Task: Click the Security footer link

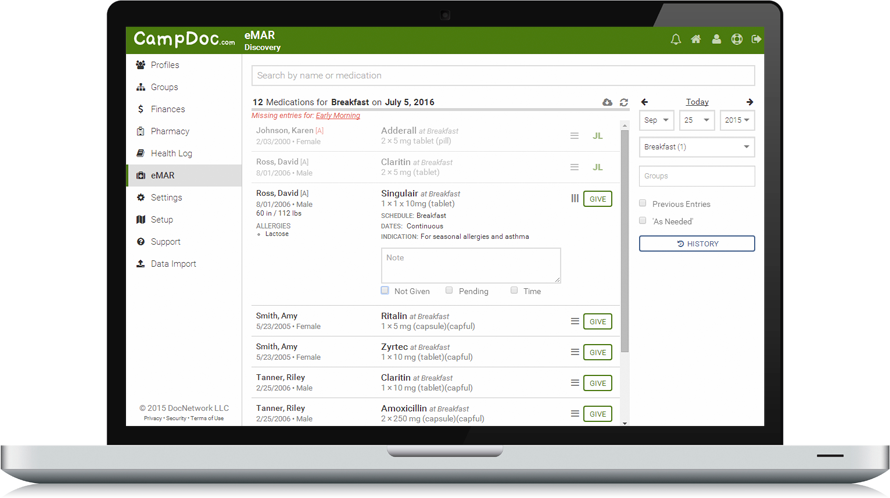Action: point(176,419)
